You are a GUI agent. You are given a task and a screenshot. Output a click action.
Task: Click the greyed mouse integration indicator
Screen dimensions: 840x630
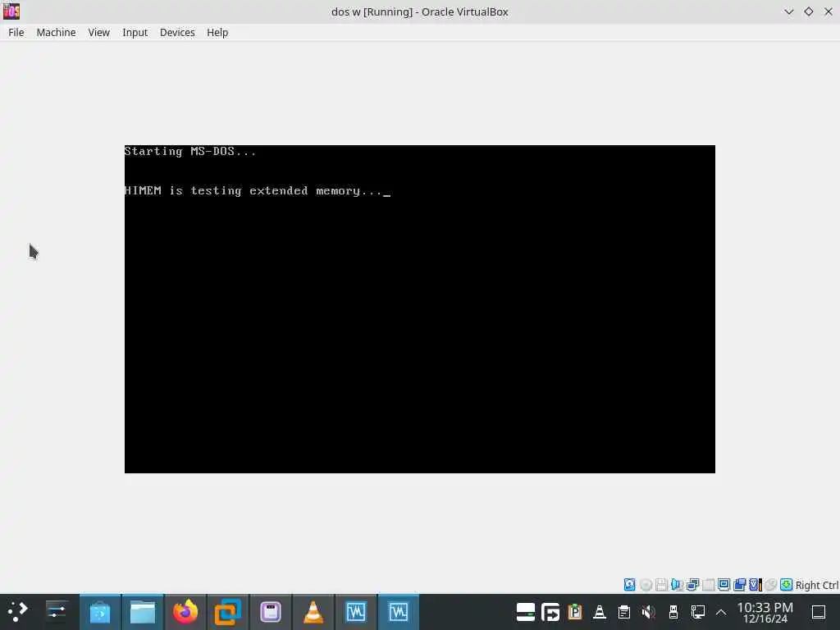point(770,584)
